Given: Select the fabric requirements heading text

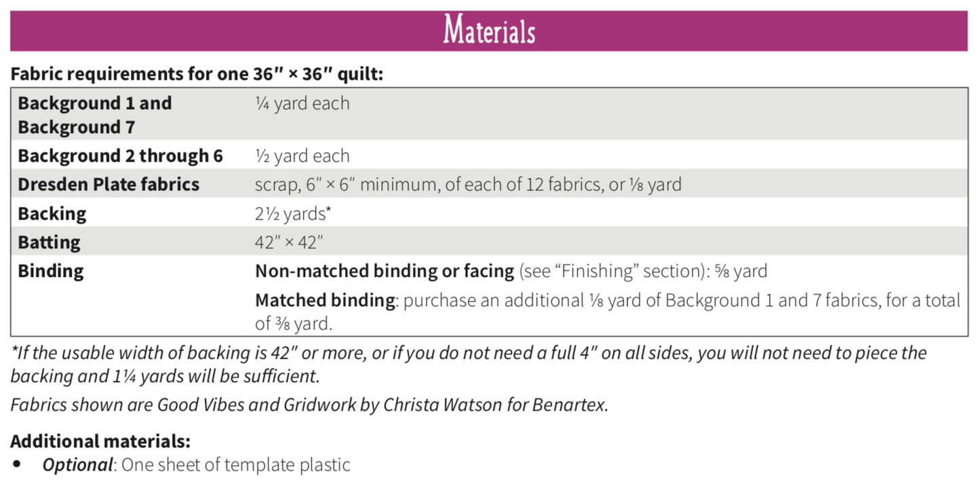Looking at the screenshot, I should 197,73.
